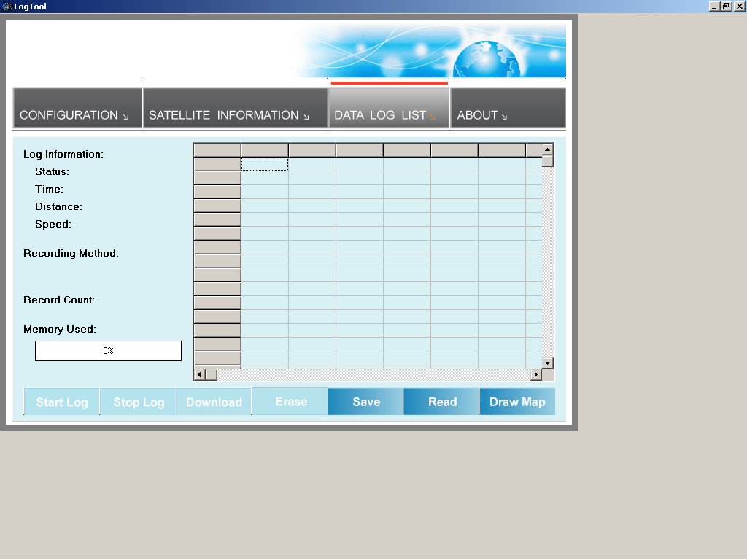Click the grid's scroll left arrow
The image size is (747, 560).
pos(199,375)
